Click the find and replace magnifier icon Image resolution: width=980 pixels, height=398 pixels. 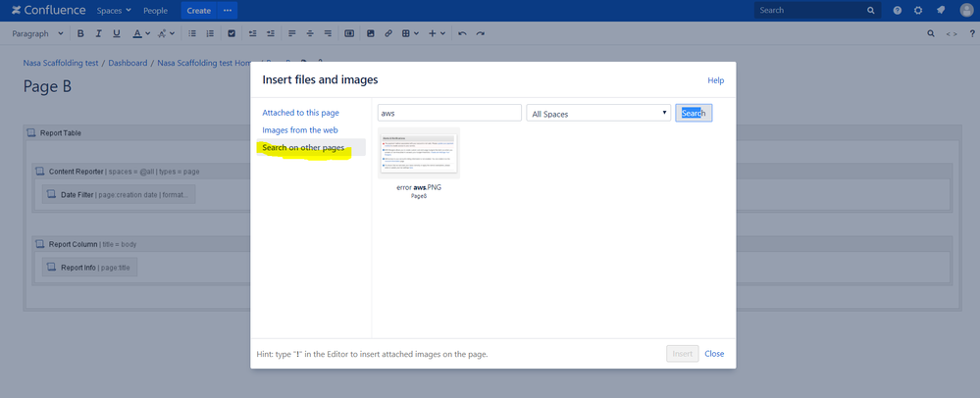click(x=931, y=33)
